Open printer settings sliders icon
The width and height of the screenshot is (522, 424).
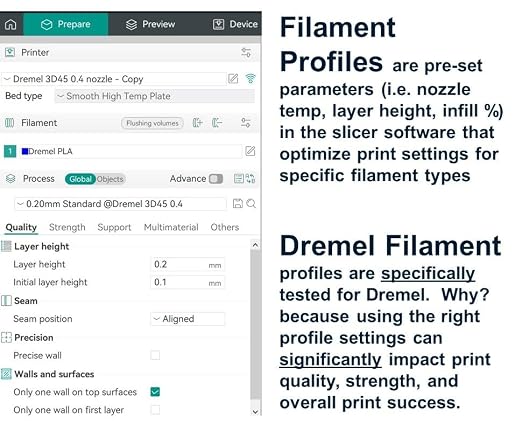coord(246,52)
